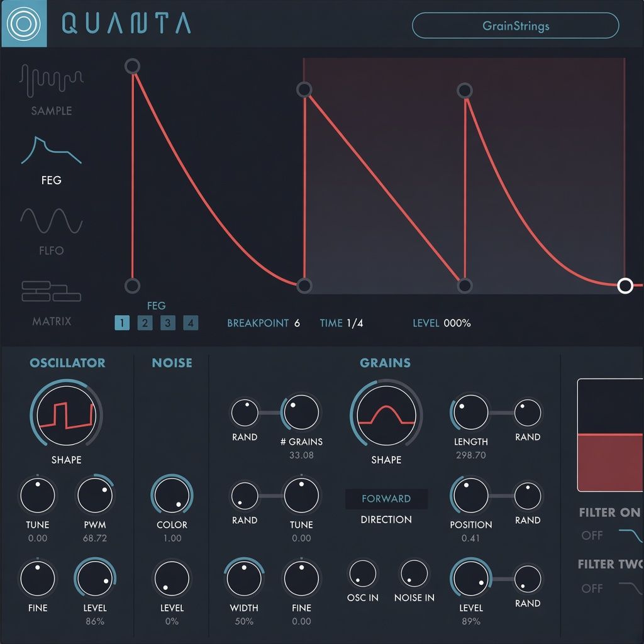
Task: Click the PWM value 68.72
Action: [95, 538]
